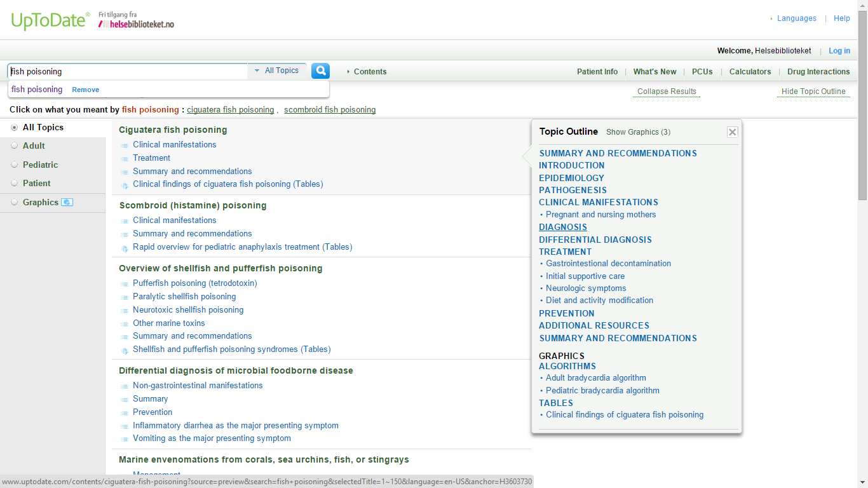Jump to PREVENTION in Topic Outline
Viewport: 868px width, 488px height.
tap(567, 313)
